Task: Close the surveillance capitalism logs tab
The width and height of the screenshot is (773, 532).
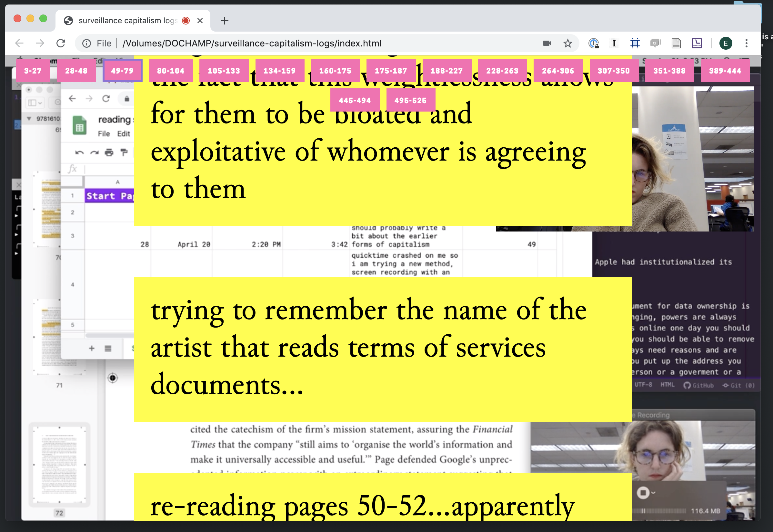Action: 200,21
